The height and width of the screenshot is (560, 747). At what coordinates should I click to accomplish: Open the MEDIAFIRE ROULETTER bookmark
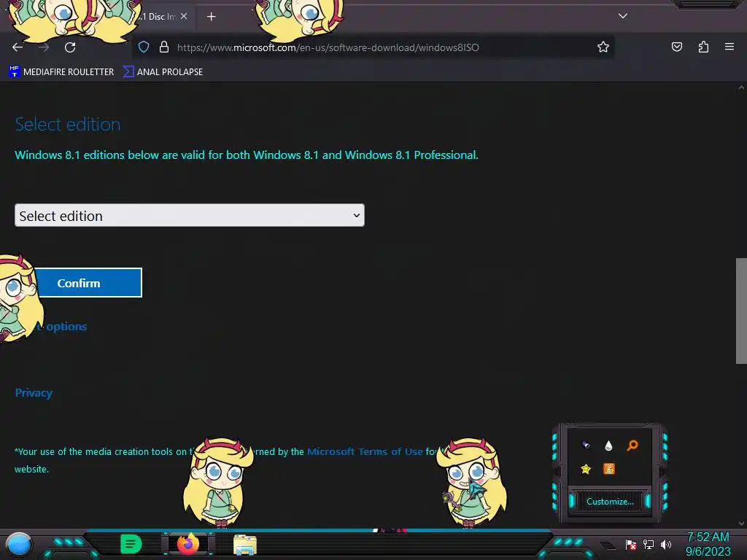pyautogui.click(x=61, y=72)
